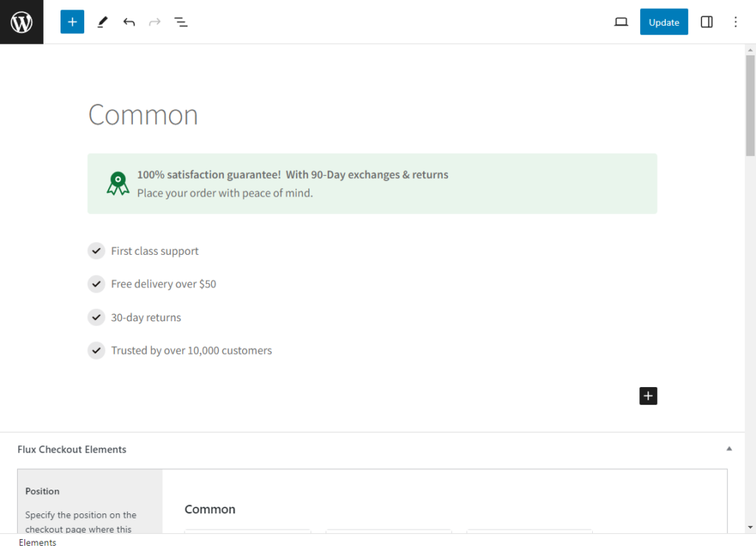Click the Redo arrow icon
This screenshot has height=551, width=756.
click(154, 22)
